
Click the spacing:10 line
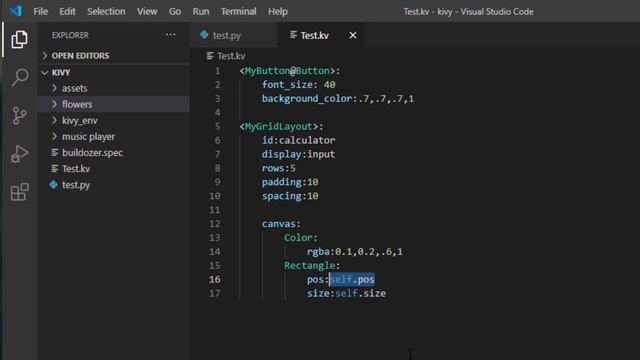point(290,196)
